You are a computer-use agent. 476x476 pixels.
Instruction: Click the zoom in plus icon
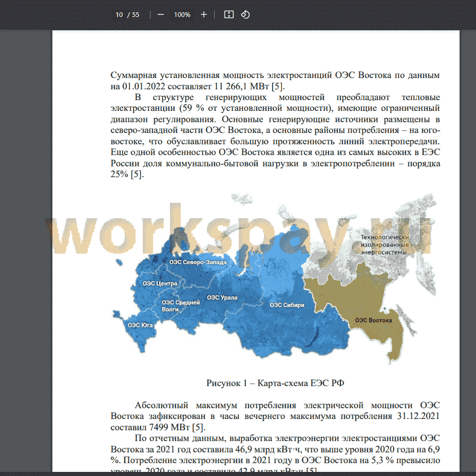point(204,14)
